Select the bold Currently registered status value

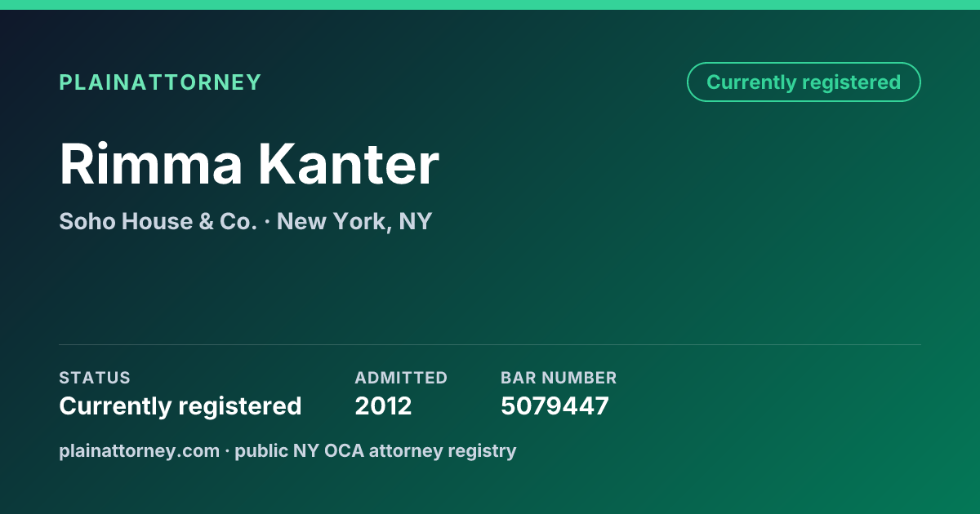[180, 405]
